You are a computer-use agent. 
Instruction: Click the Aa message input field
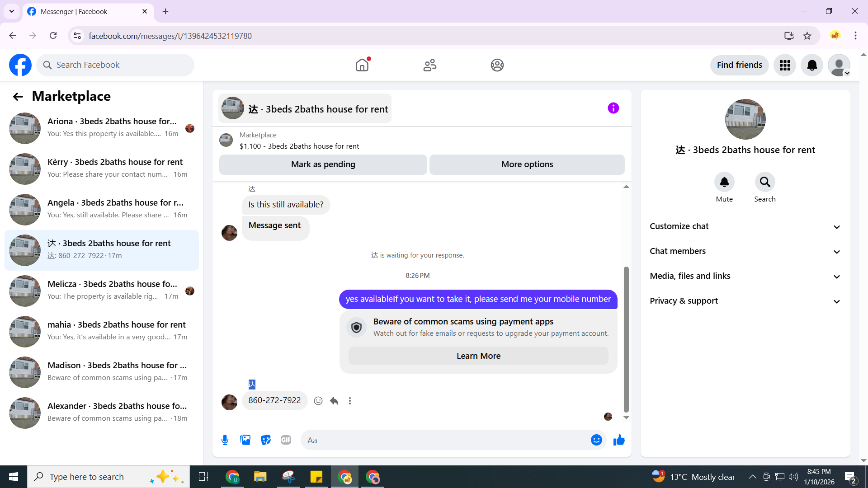pos(445,440)
